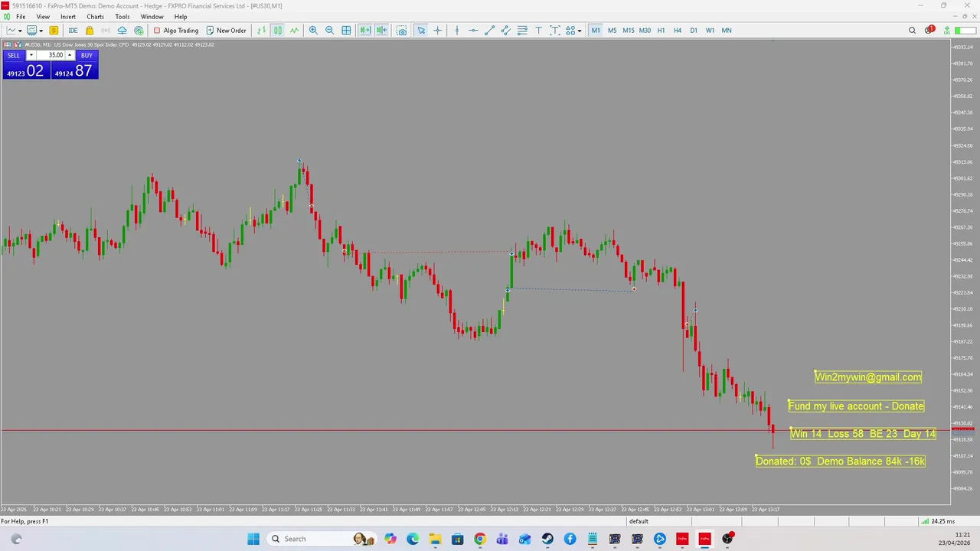Screen dimensions: 980x551
Task: Decrease lot volume with left stepper arrow
Action: point(31,55)
